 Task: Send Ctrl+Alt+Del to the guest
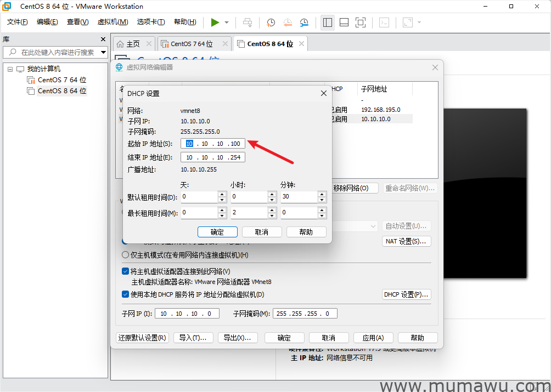point(248,22)
